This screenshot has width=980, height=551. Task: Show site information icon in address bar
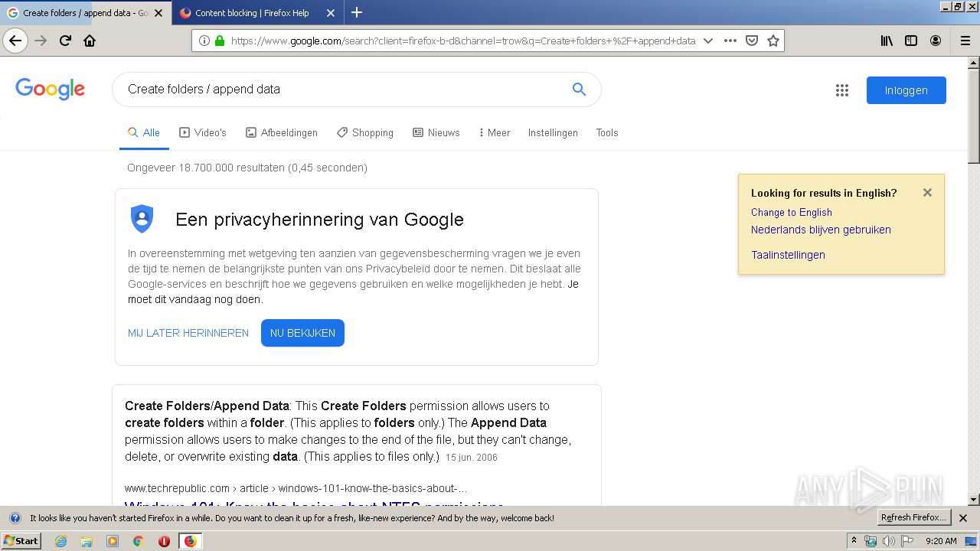click(204, 41)
